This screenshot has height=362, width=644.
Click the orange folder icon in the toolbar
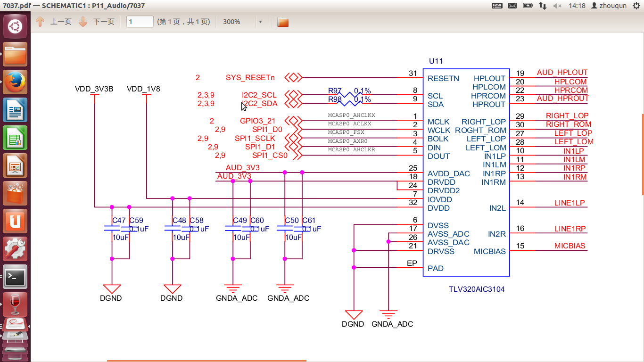(283, 22)
